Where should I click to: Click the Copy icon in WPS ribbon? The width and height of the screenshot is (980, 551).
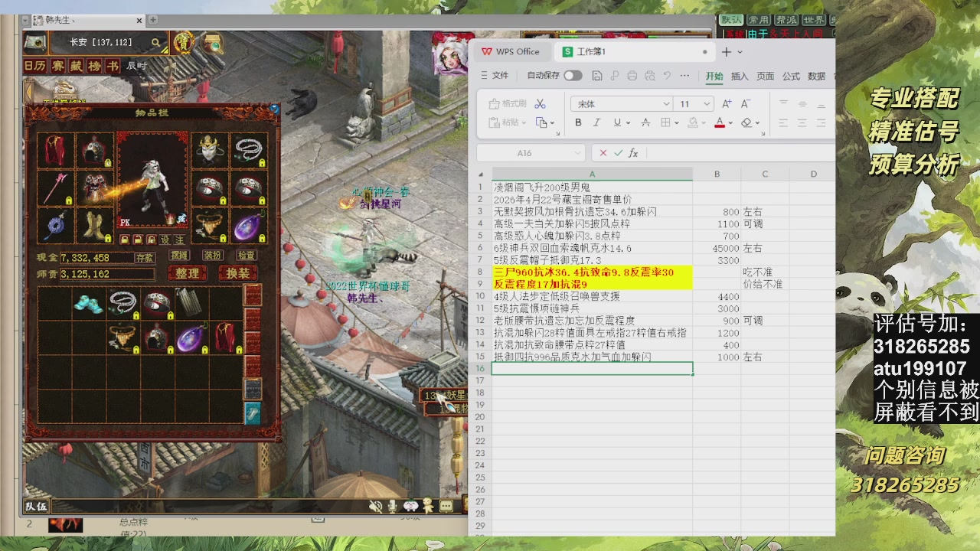coord(541,122)
